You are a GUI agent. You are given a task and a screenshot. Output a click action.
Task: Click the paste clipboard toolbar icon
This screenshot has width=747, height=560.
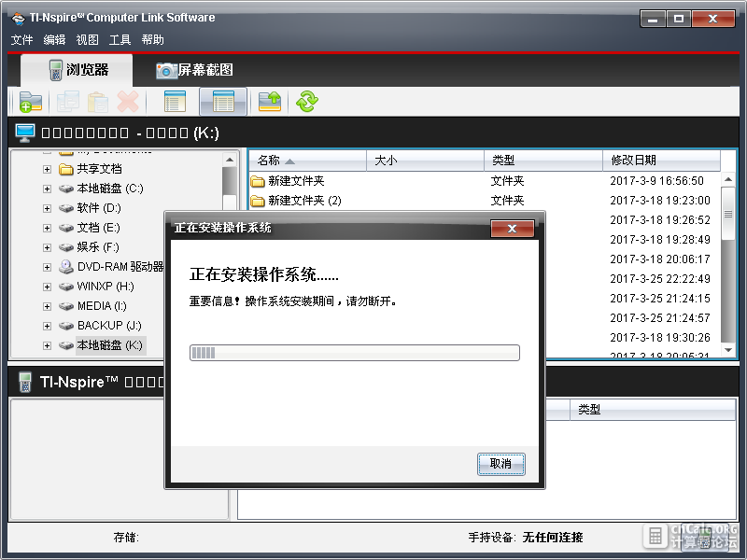coord(98,102)
